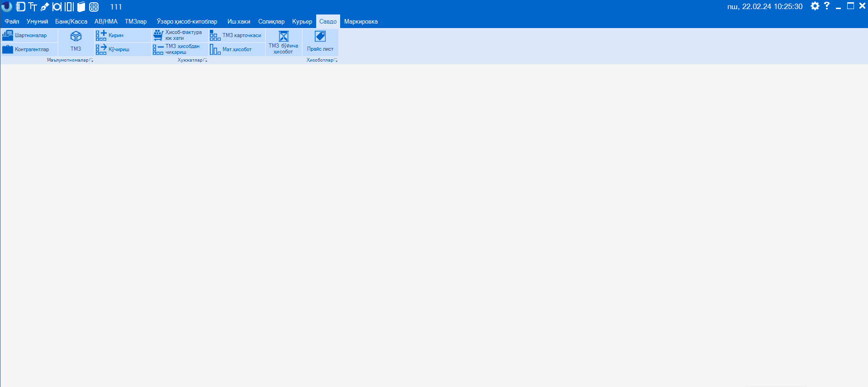Open the Файл menu

(12, 21)
